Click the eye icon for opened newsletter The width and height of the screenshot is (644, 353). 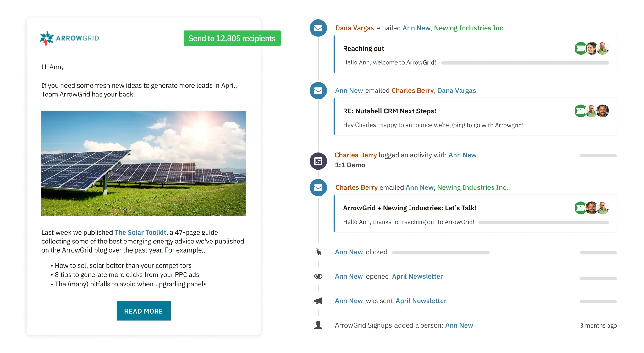pyautogui.click(x=318, y=276)
